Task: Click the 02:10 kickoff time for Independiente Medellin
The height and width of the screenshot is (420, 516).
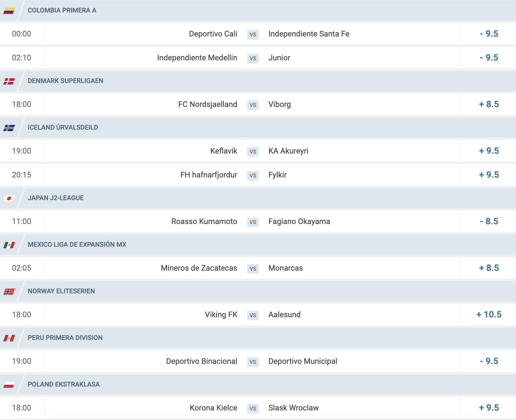Action: tap(21, 58)
